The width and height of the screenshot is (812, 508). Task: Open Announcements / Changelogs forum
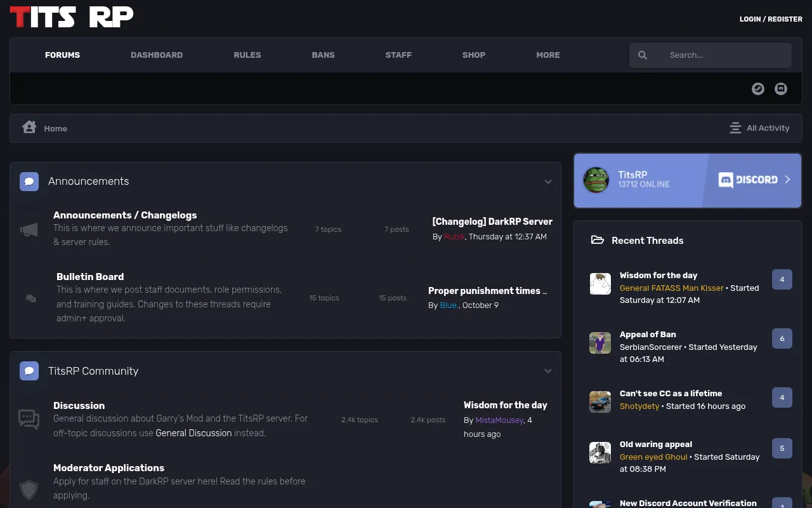(x=125, y=215)
